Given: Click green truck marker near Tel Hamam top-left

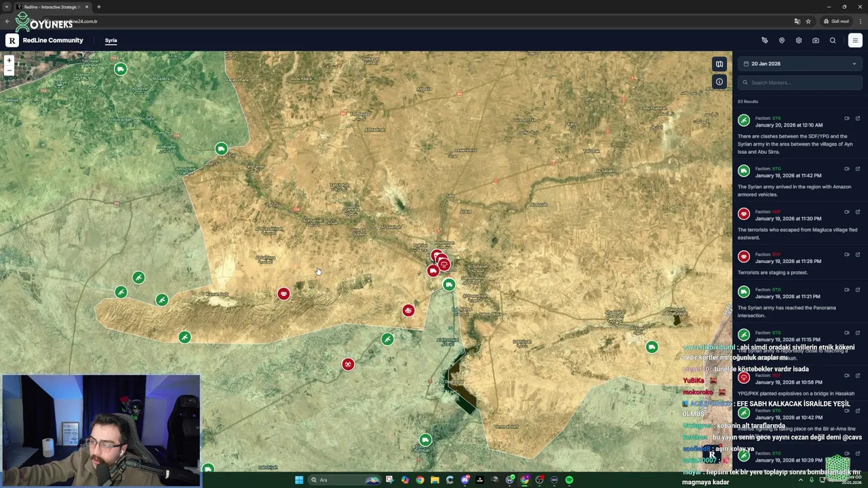Looking at the screenshot, I should click(120, 69).
